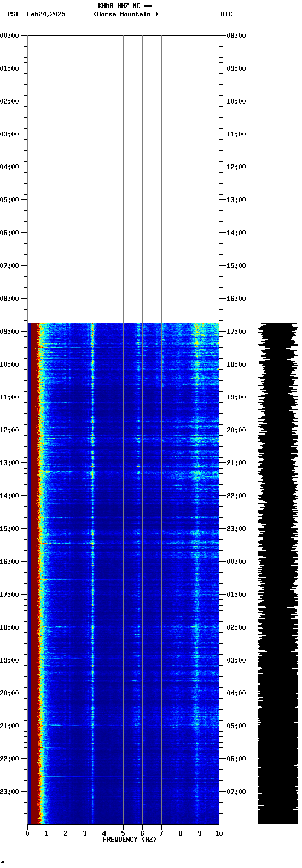Click frequency axis value '10'
Image resolution: width=302 pixels, height=868 pixels.
coord(219,833)
